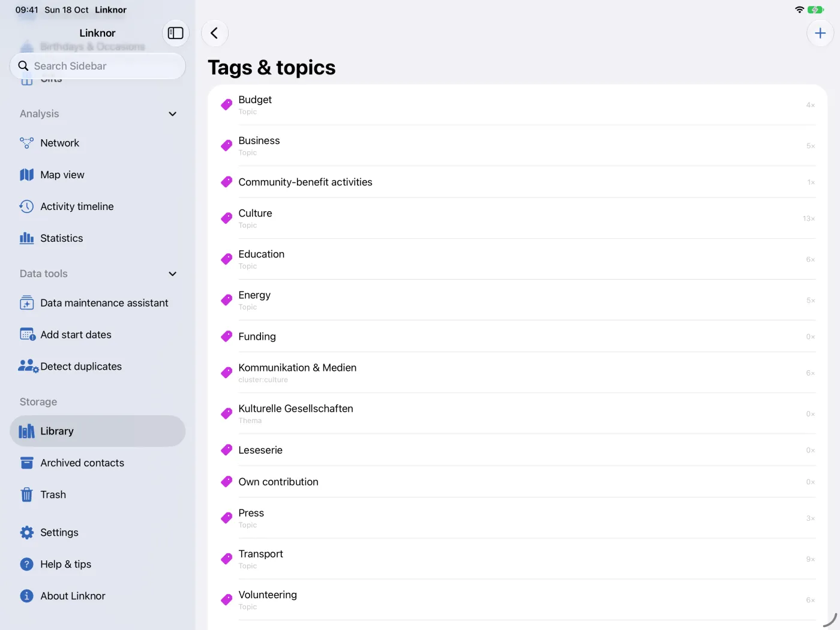Viewport: 840px width, 630px height.
Task: Click the Add start dates calendar icon
Action: (27, 335)
